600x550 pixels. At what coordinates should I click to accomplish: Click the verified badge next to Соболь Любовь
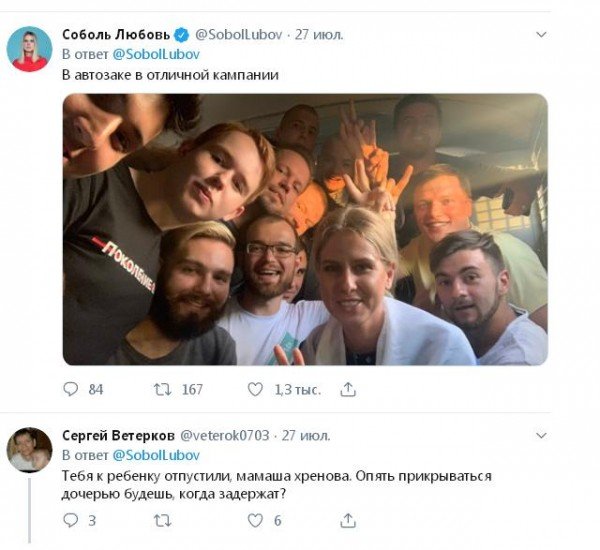point(182,35)
